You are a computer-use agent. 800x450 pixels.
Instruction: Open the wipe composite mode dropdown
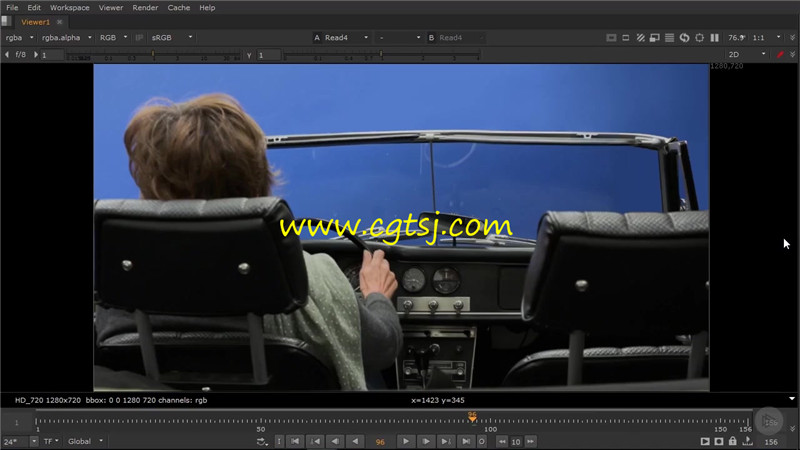[399, 38]
